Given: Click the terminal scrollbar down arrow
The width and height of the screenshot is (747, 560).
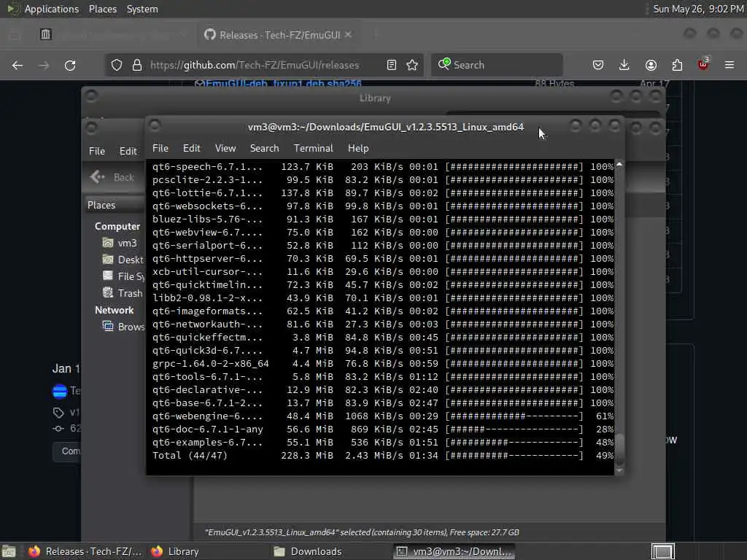Looking at the screenshot, I should [619, 470].
